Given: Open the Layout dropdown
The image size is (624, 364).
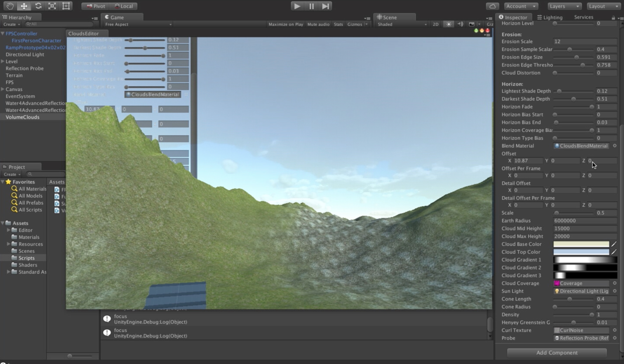Looking at the screenshot, I should click(x=604, y=6).
